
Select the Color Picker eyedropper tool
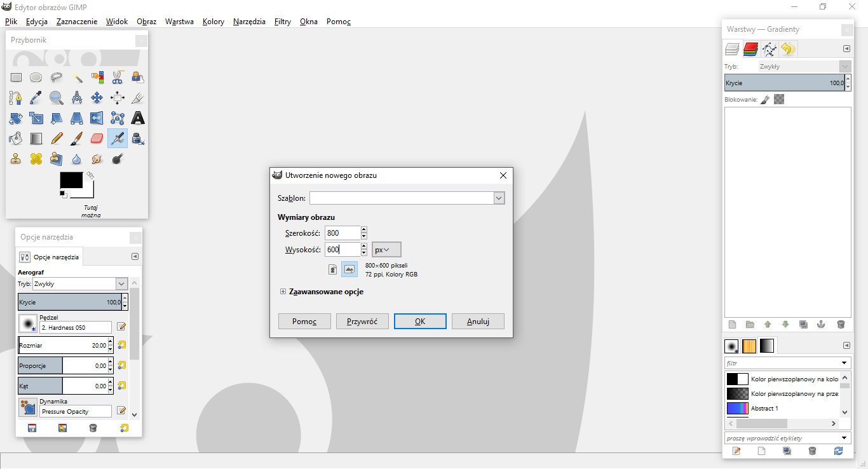[x=36, y=98]
